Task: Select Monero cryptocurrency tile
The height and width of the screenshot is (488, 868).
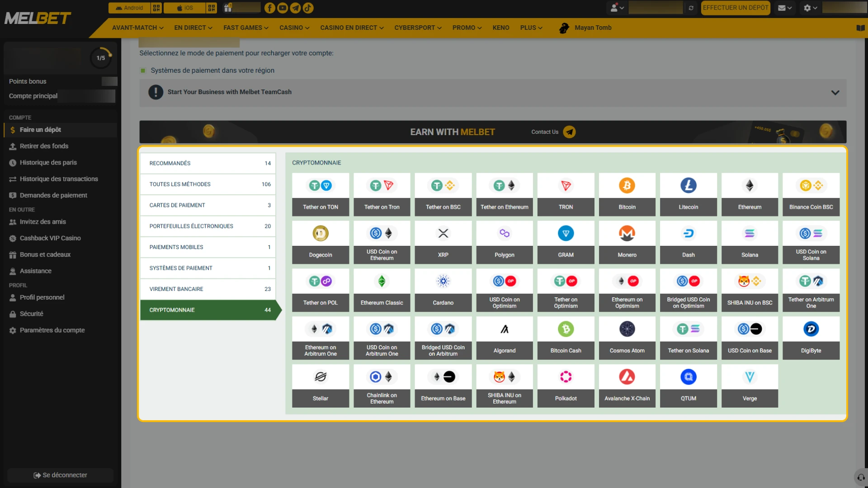Action: point(627,243)
